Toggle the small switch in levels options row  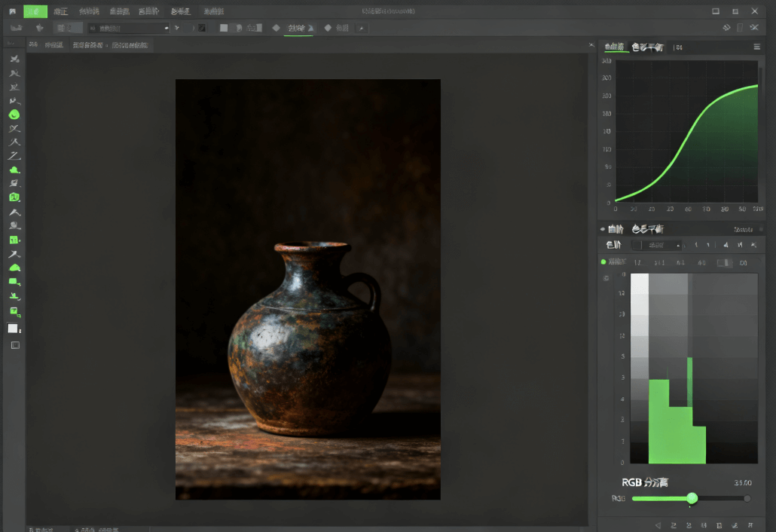pos(723,263)
